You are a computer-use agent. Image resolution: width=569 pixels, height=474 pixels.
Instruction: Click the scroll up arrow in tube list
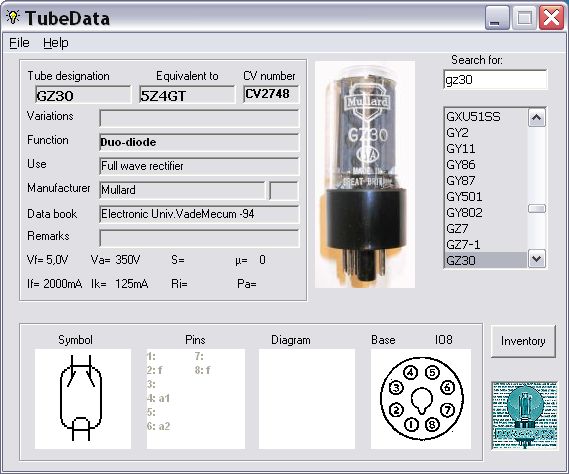point(537,118)
